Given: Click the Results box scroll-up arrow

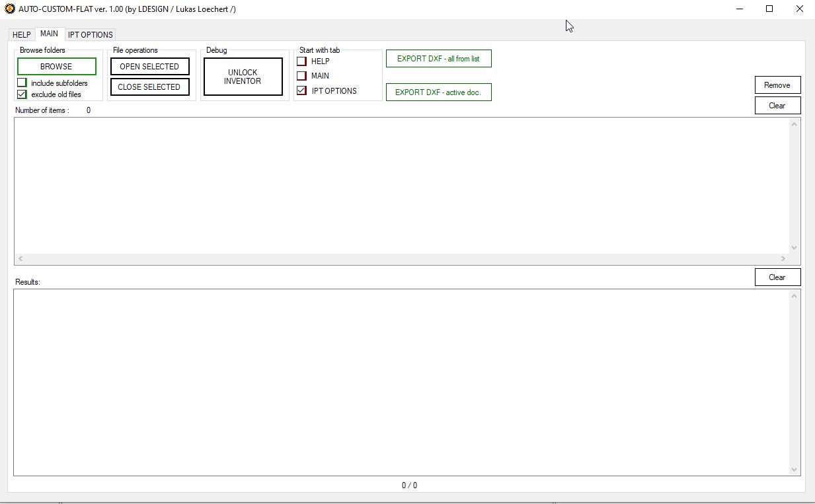Looking at the screenshot, I should pos(795,296).
